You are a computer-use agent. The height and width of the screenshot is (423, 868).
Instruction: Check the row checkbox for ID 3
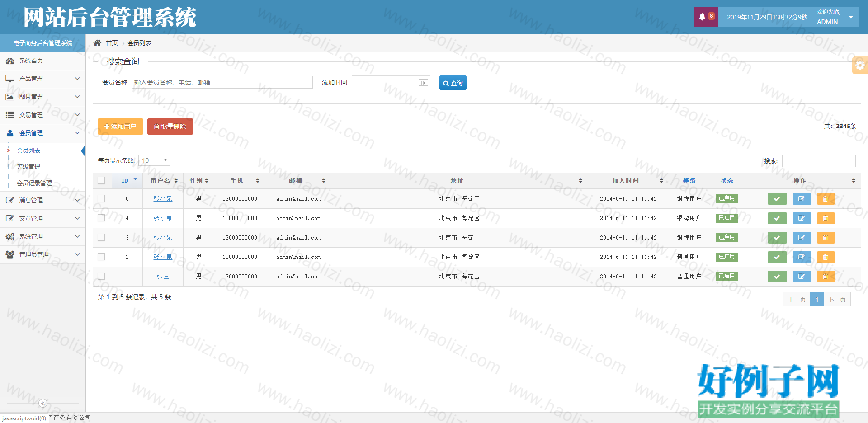(101, 237)
